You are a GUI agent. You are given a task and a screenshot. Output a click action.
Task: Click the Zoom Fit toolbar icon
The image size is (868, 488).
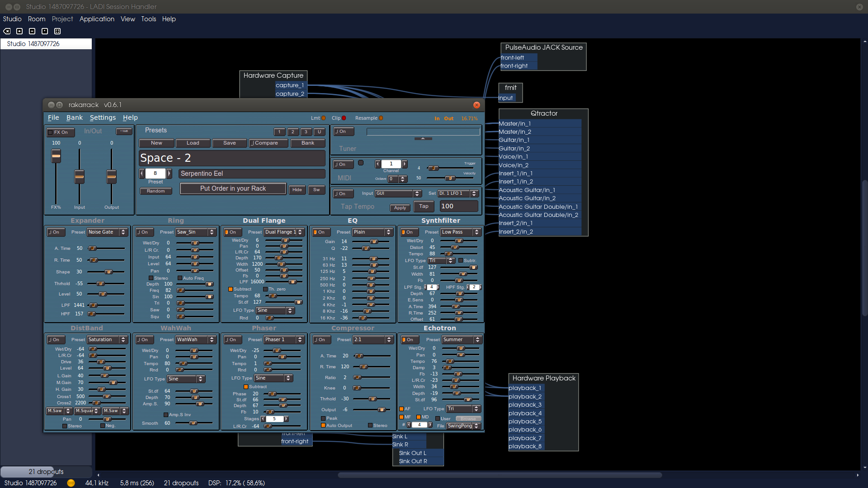click(x=57, y=31)
